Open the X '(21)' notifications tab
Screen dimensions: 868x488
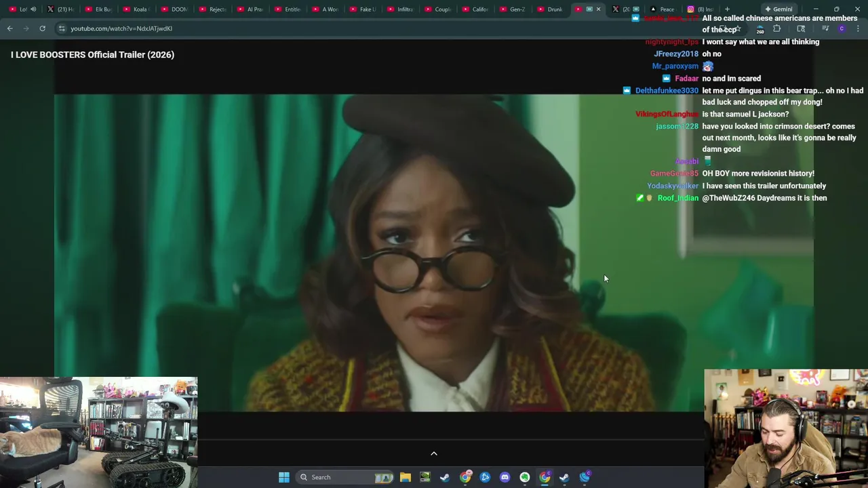pyautogui.click(x=60, y=9)
